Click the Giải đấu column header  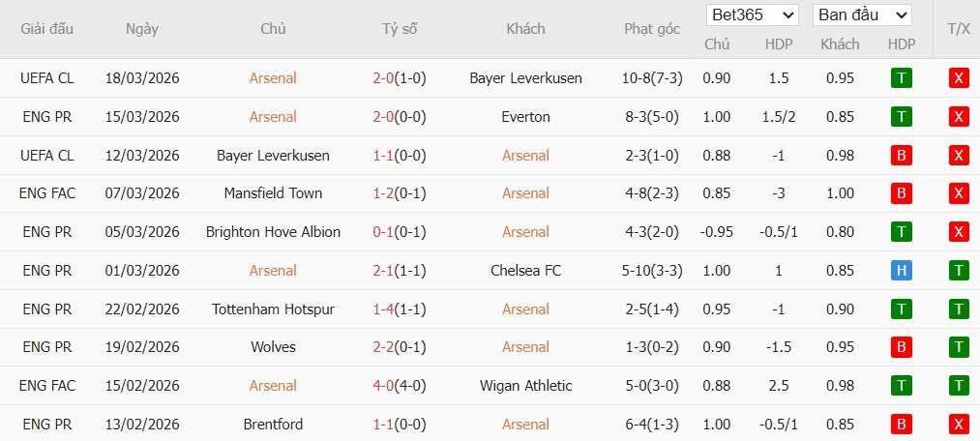tap(46, 29)
